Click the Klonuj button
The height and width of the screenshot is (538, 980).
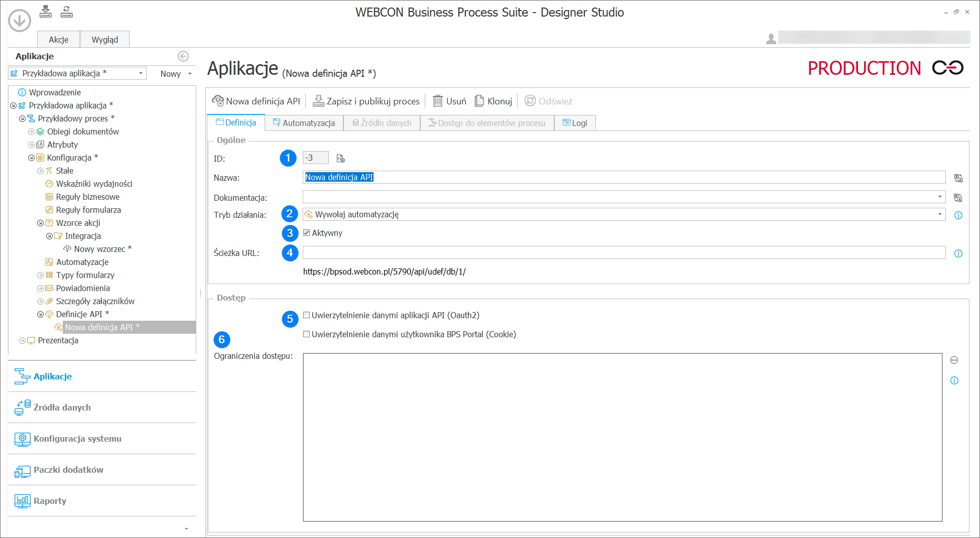(493, 100)
